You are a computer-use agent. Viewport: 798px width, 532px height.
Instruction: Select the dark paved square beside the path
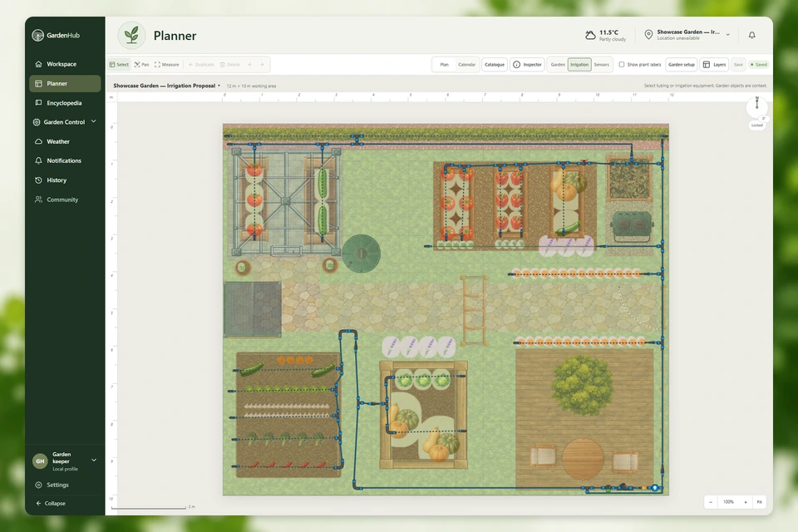253,309
